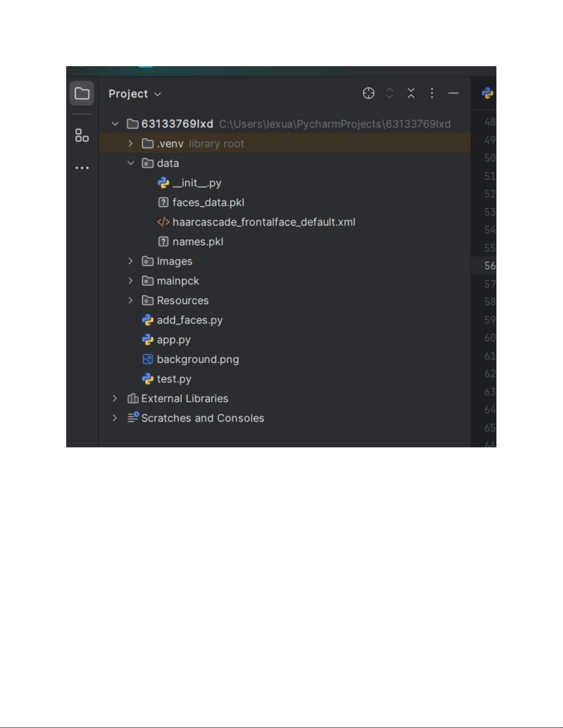Expand the .venv library root folder
The image size is (563, 728).
point(131,143)
